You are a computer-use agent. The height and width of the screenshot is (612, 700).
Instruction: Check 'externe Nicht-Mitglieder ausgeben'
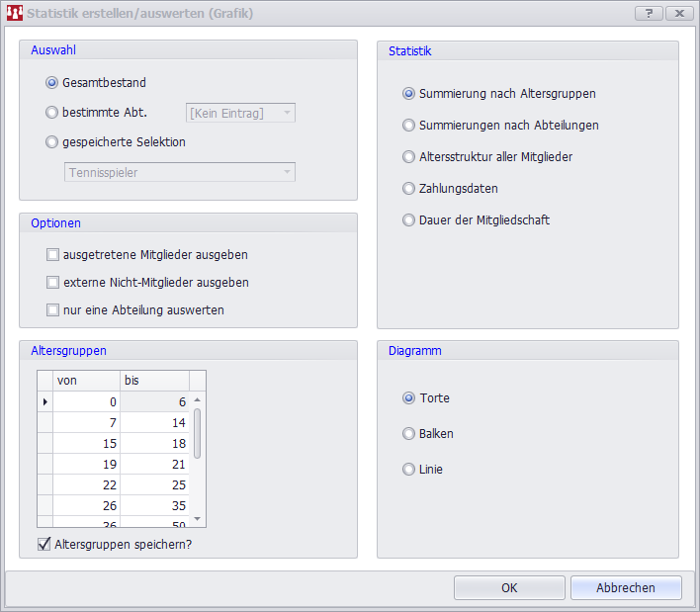tap(53, 283)
